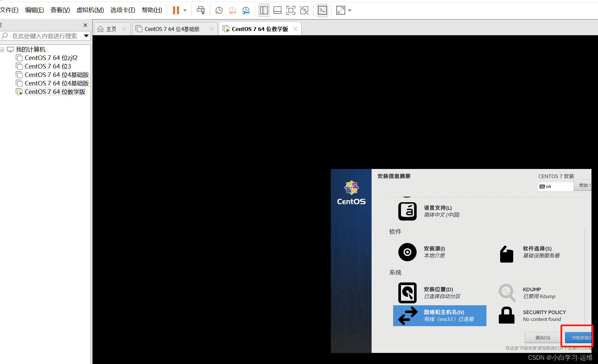Click the installation destination disk icon
The width and height of the screenshot is (598, 364).
pos(407,293)
